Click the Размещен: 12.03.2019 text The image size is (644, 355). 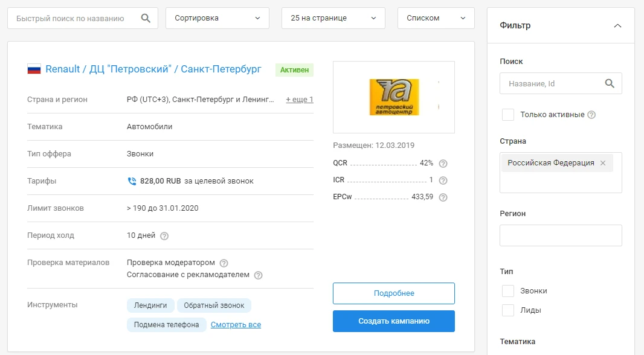374,146
